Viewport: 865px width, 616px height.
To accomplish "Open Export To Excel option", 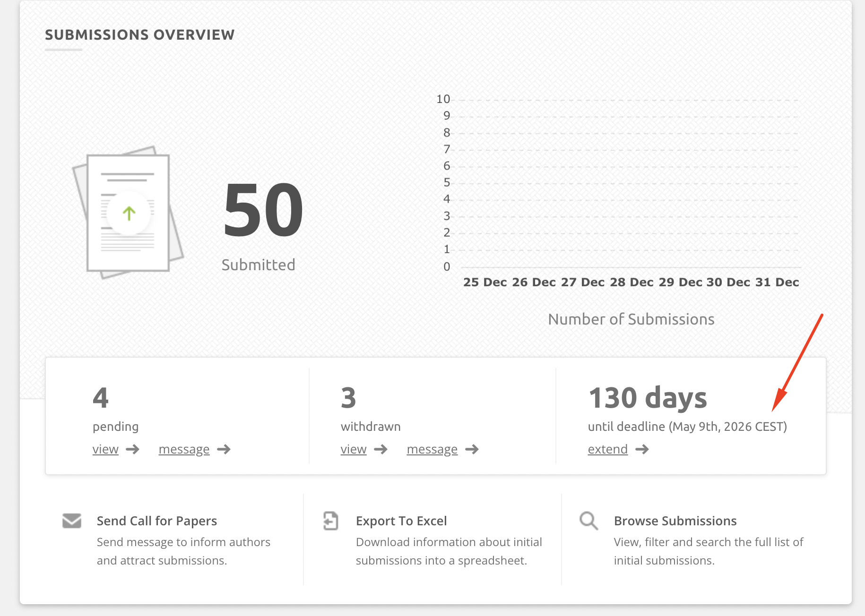I will (401, 521).
